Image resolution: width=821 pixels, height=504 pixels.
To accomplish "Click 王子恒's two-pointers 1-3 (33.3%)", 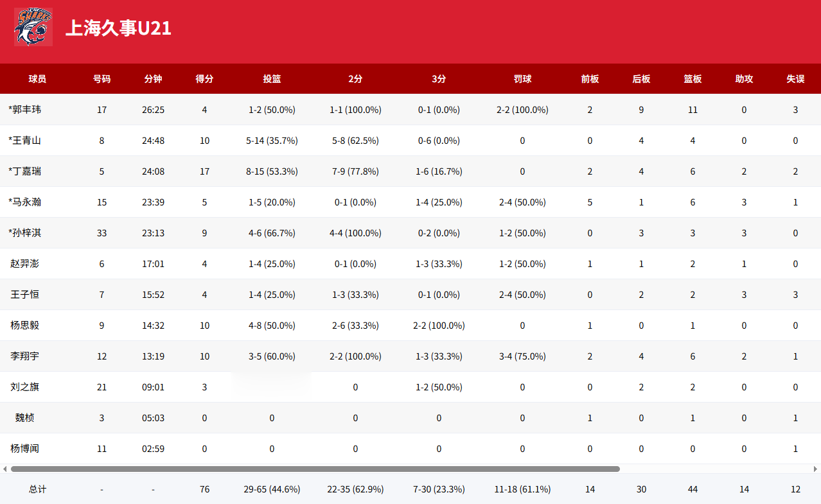I will (355, 295).
